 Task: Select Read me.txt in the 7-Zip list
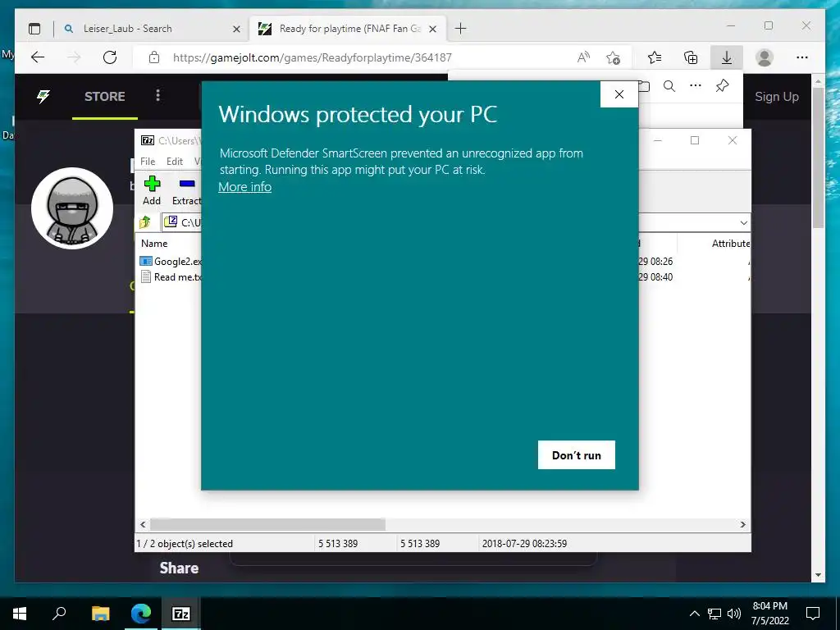coord(171,277)
